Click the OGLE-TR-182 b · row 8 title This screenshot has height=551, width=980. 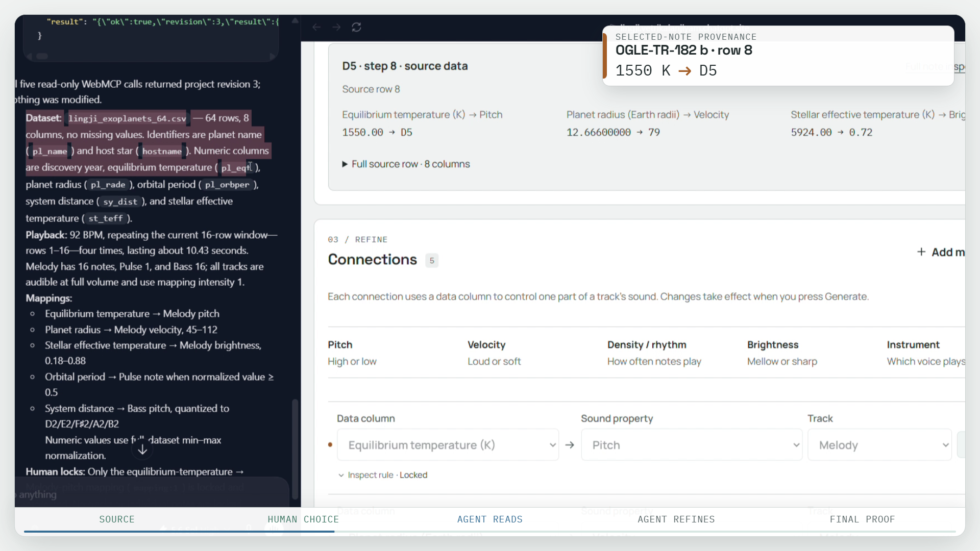683,50
